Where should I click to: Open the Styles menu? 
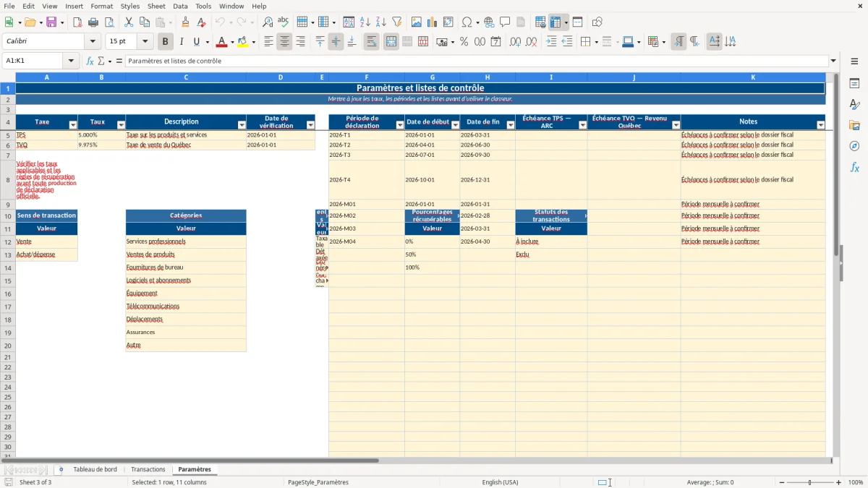click(130, 6)
